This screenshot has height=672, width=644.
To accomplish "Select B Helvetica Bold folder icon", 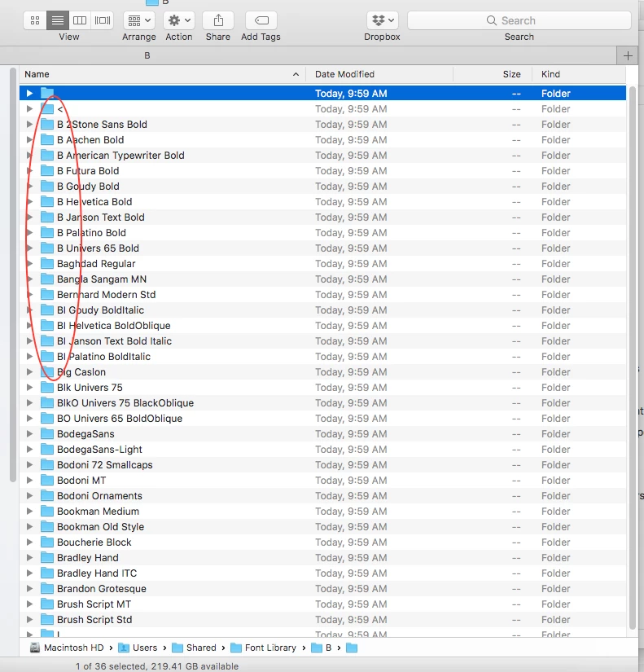I will [x=47, y=201].
